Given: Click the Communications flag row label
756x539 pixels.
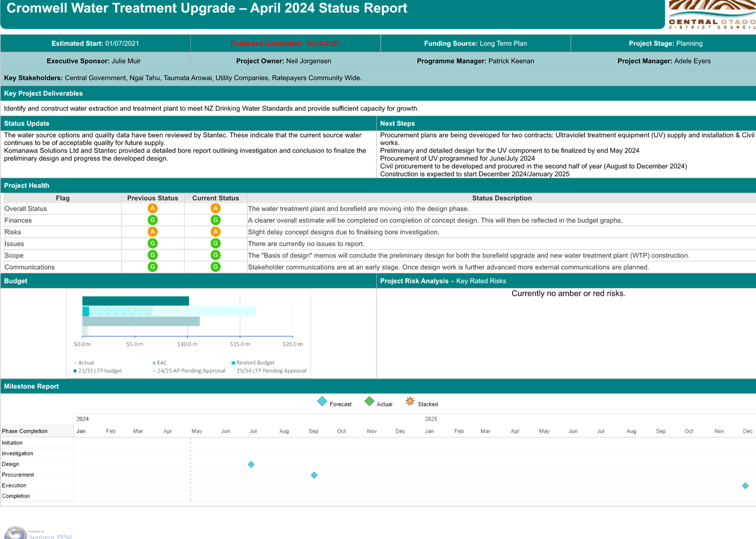Looking at the screenshot, I should coord(29,267).
